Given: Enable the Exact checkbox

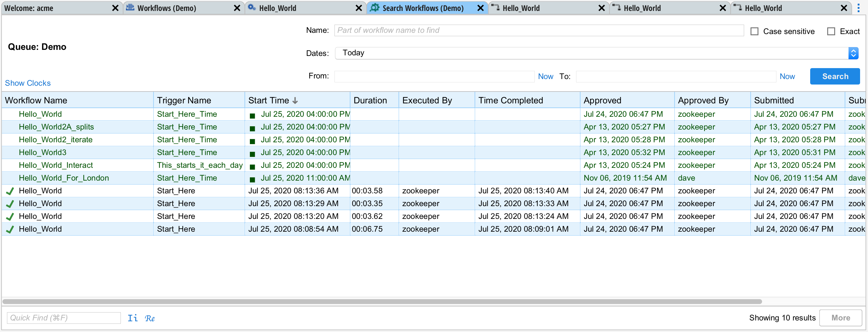Looking at the screenshot, I should point(831,31).
